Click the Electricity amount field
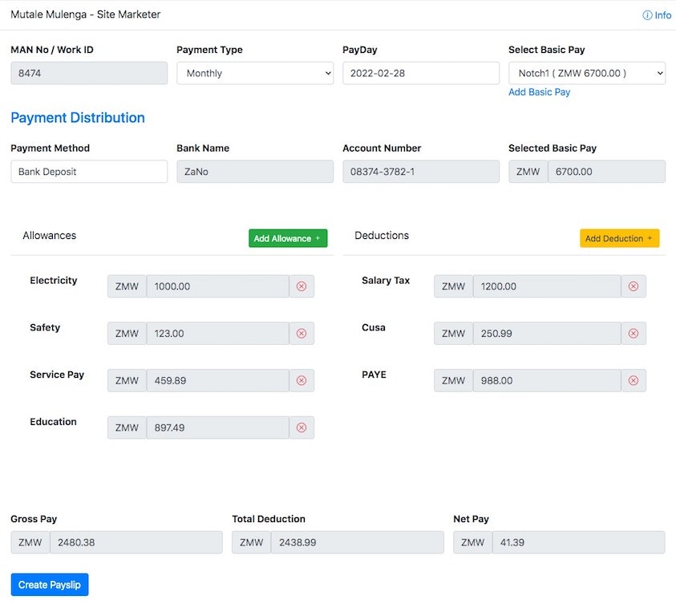The height and width of the screenshot is (616, 676). pos(218,286)
